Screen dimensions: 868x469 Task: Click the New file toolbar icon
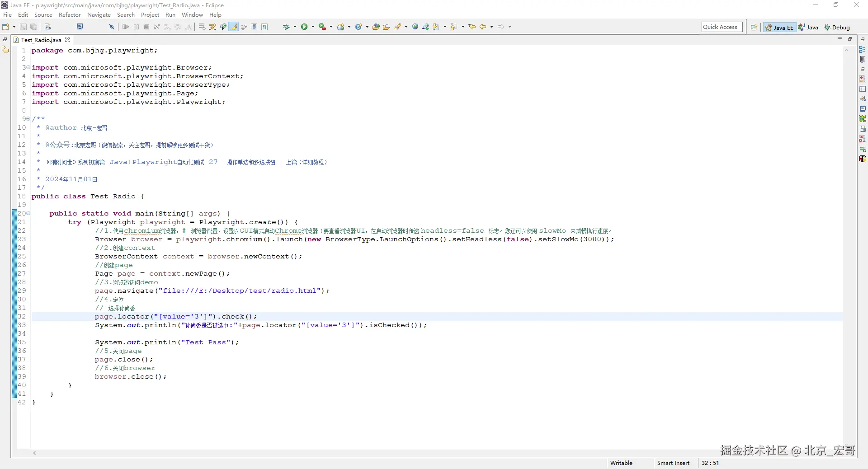point(5,27)
